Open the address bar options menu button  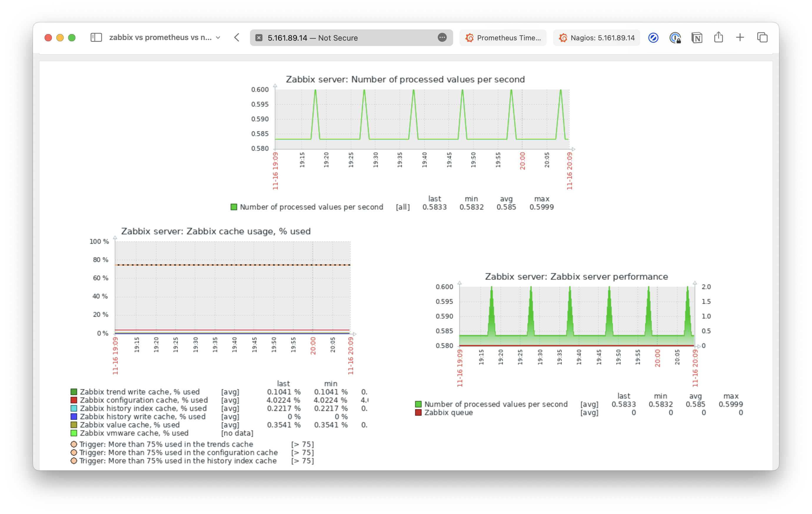(x=442, y=38)
